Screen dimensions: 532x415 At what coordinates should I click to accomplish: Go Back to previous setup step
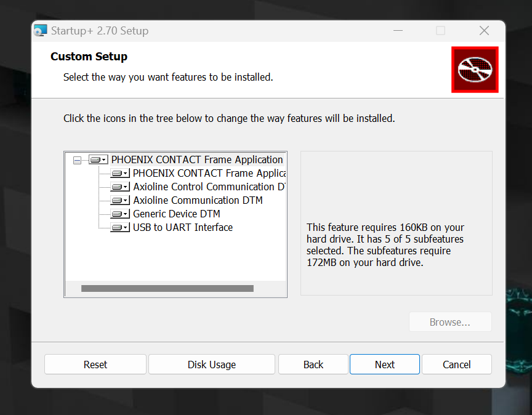tap(313, 365)
